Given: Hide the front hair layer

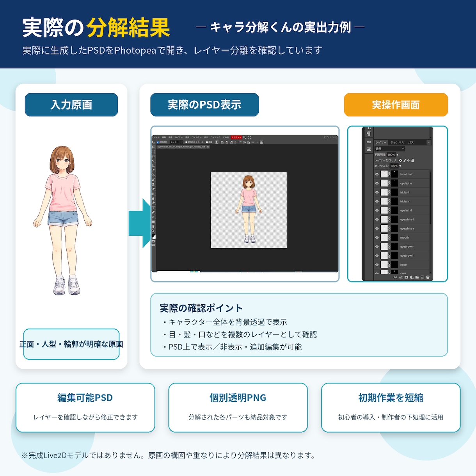Looking at the screenshot, I should click(377, 174).
